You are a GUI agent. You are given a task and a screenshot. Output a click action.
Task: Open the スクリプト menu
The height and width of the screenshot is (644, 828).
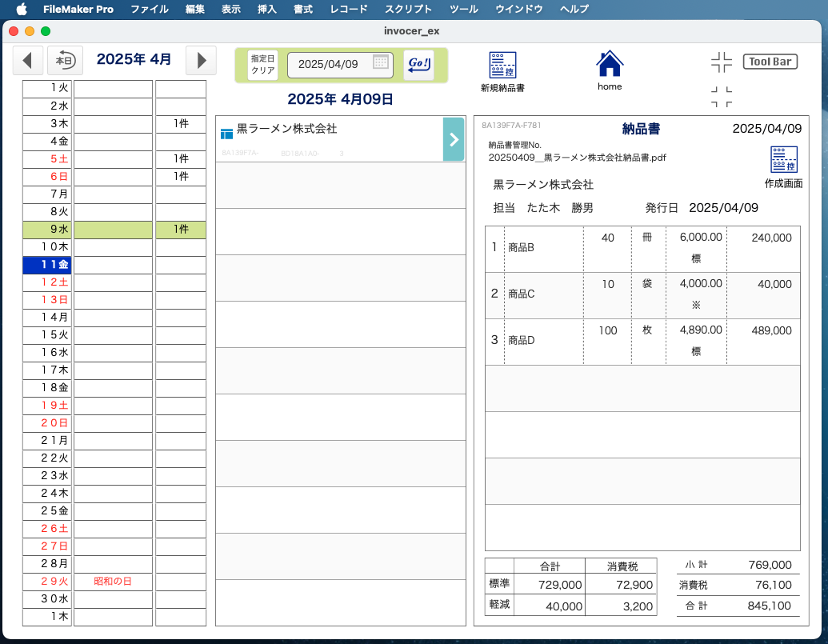[x=408, y=10]
